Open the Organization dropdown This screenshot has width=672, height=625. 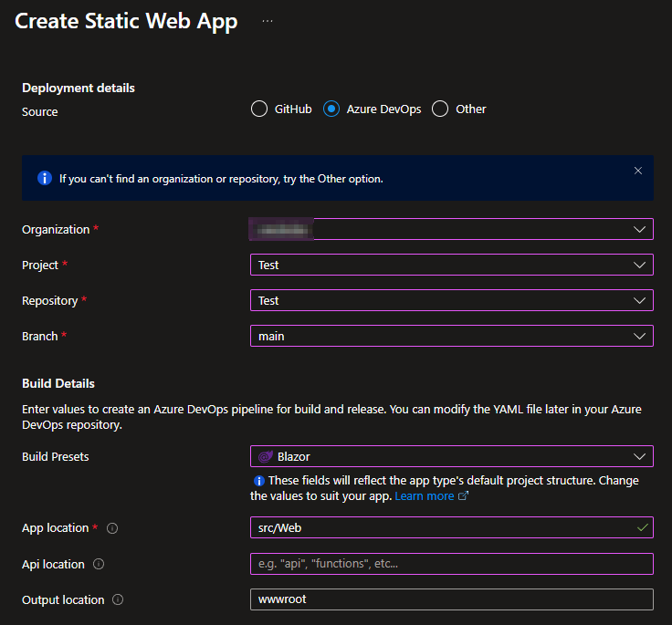click(452, 229)
